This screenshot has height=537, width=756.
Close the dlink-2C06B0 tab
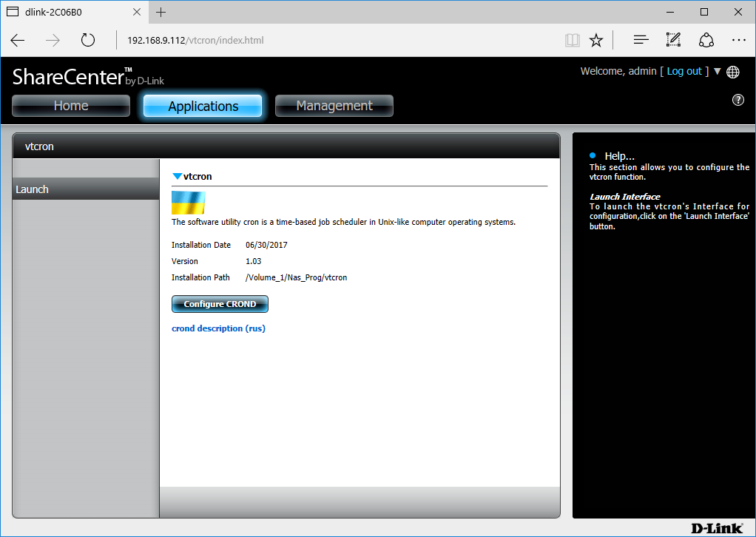[x=137, y=12]
